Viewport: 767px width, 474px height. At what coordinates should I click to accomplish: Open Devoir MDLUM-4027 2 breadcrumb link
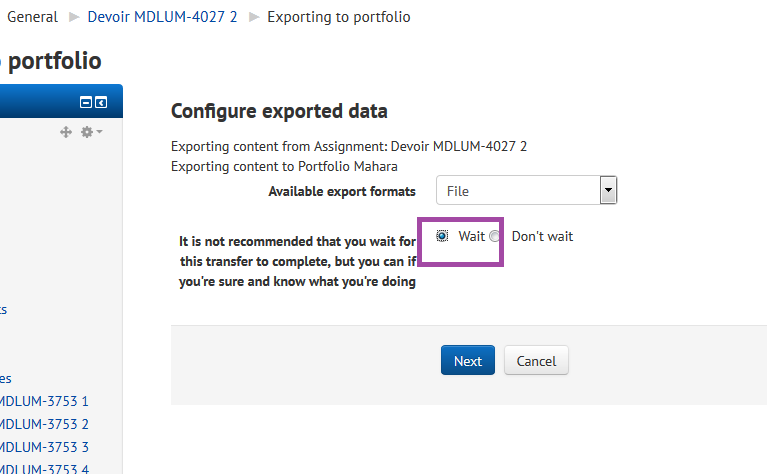tap(162, 17)
